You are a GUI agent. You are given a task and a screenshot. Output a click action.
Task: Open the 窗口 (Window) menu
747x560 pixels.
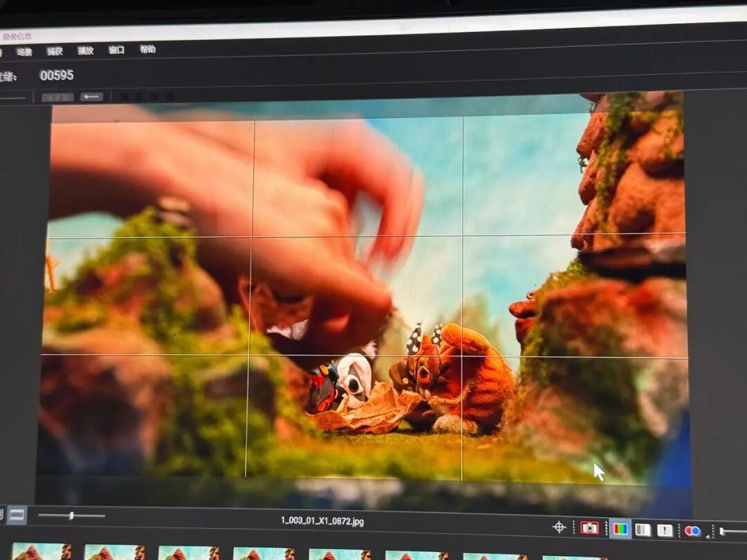116,50
